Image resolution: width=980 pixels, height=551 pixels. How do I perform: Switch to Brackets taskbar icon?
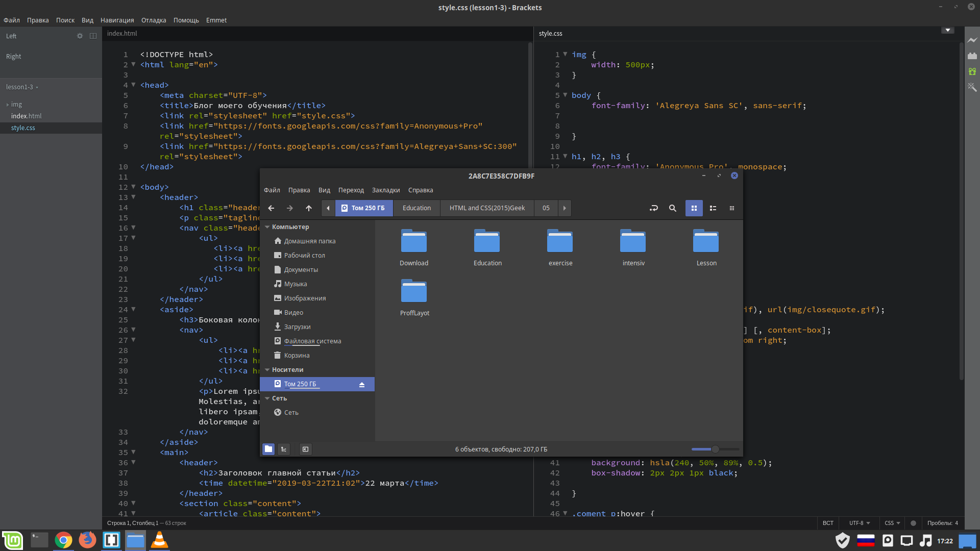click(111, 540)
